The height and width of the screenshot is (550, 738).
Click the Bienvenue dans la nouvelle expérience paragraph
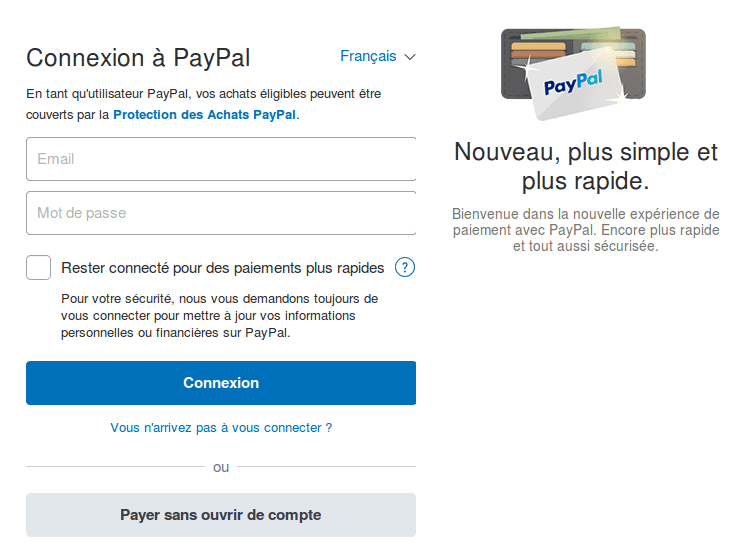tap(586, 230)
